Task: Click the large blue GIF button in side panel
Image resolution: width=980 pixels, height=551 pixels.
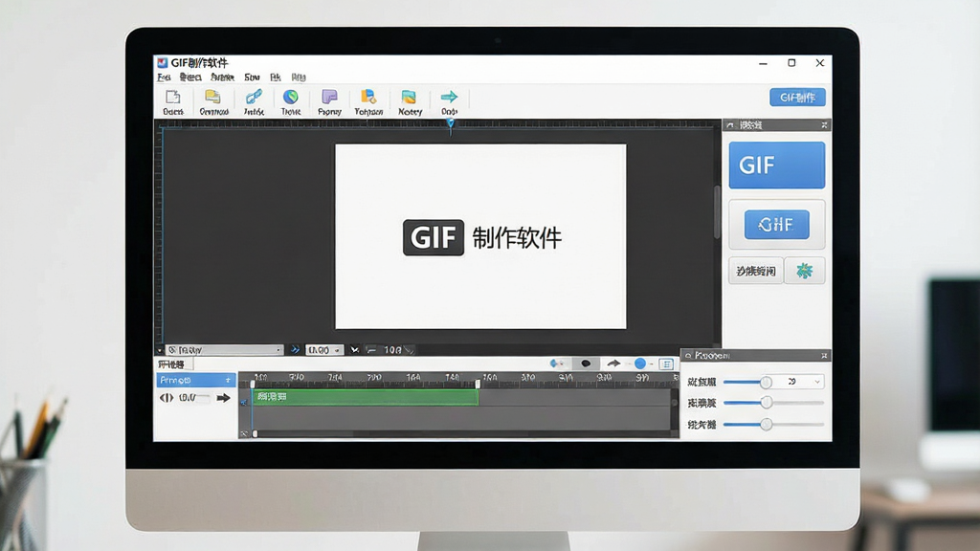Action: (x=777, y=165)
